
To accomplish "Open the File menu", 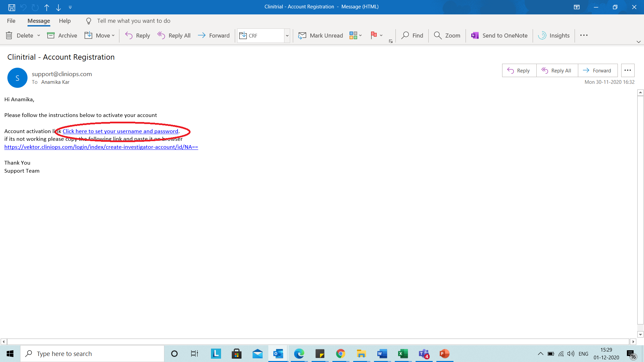I will click(11, 21).
